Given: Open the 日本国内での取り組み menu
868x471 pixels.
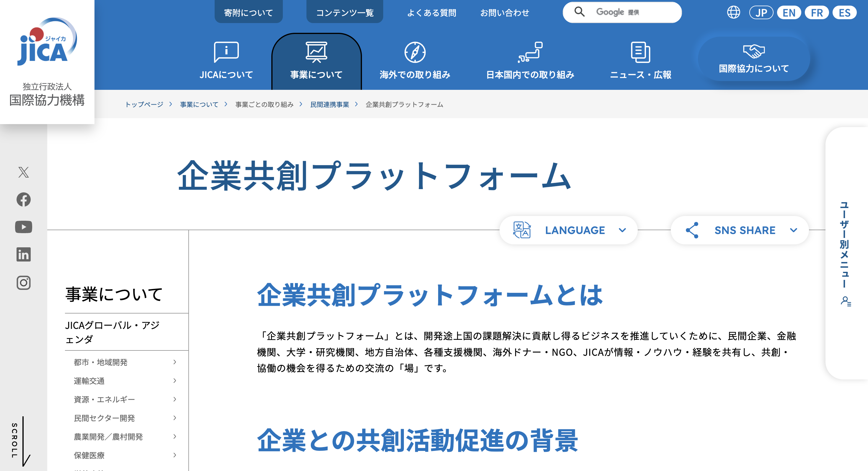Looking at the screenshot, I should (530, 61).
